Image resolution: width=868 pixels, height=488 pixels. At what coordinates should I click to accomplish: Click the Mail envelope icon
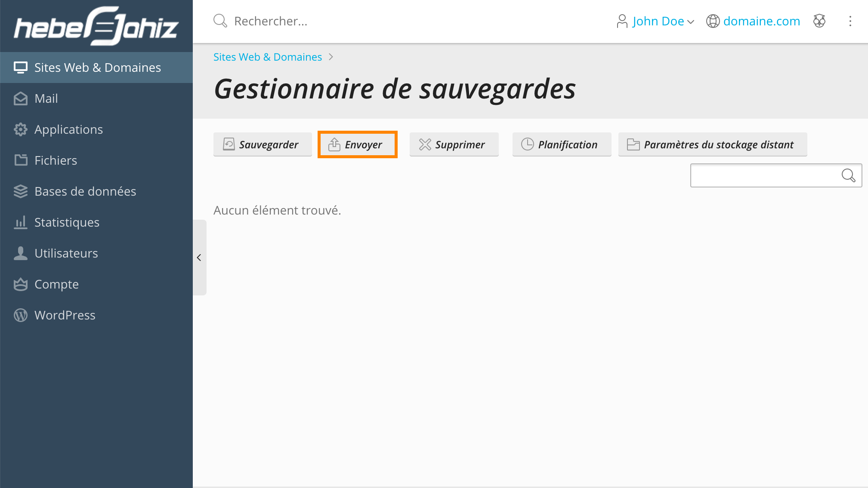(21, 98)
